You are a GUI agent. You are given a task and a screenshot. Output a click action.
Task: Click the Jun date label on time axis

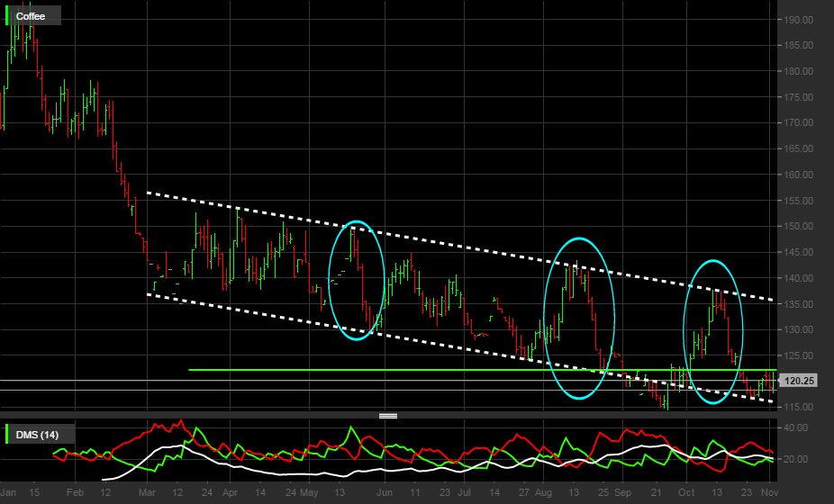coord(384,492)
